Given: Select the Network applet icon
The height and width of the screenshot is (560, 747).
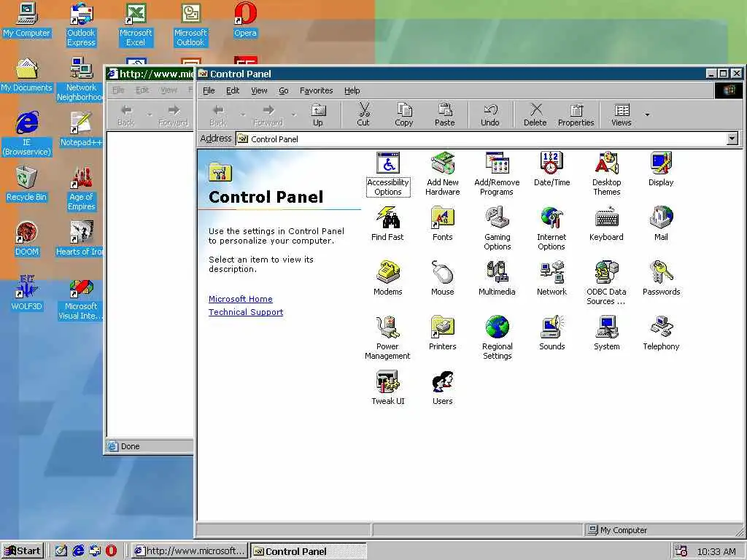Looking at the screenshot, I should [551, 279].
